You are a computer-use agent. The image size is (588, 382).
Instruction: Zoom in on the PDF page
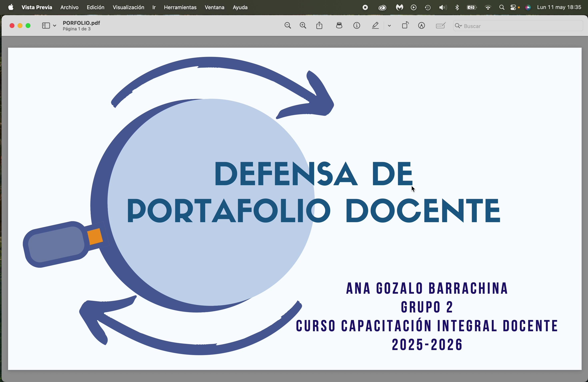click(303, 26)
